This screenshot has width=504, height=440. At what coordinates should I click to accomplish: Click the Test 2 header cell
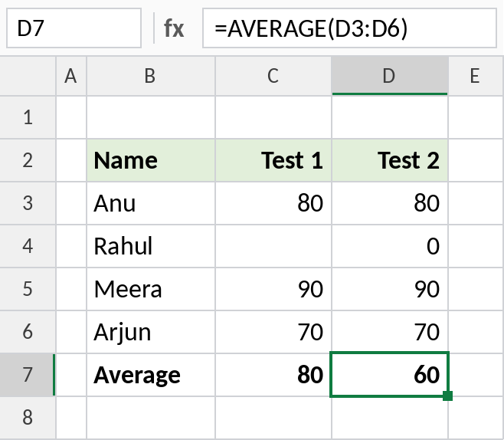pyautogui.click(x=390, y=160)
